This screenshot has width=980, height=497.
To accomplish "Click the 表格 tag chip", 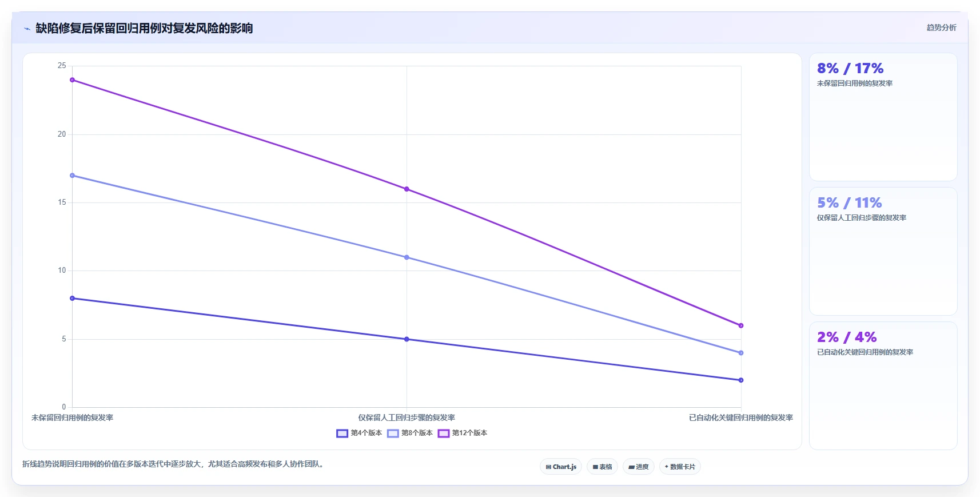I will click(602, 467).
